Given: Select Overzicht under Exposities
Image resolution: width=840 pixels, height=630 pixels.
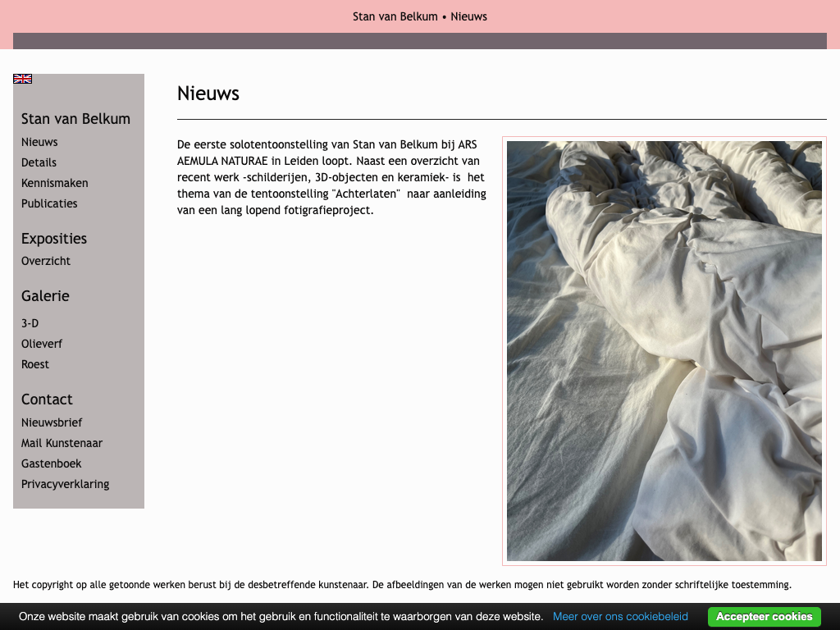Looking at the screenshot, I should click(46, 261).
